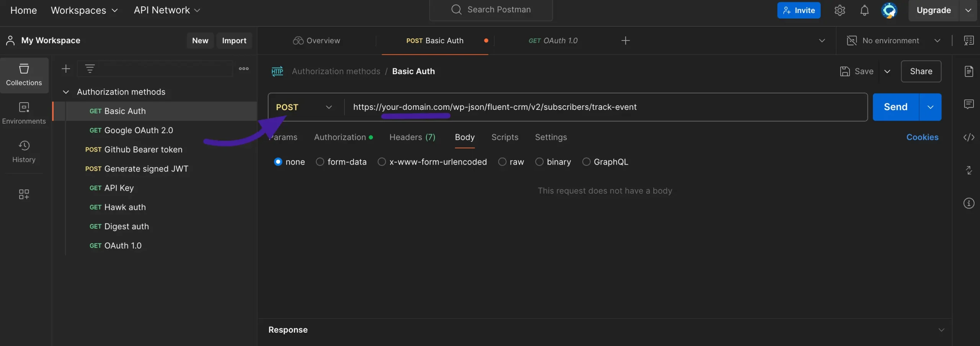
Task: Open the comments icon in right sidebar
Action: 969,104
